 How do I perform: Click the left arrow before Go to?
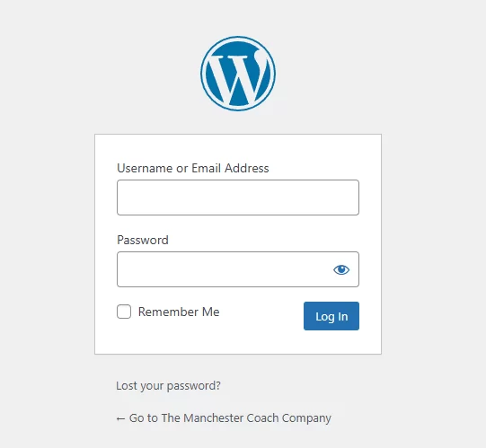tap(120, 419)
